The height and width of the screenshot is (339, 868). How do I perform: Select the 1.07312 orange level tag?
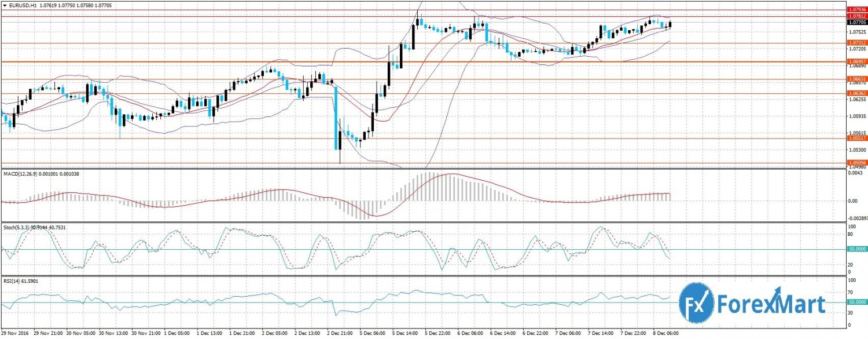point(856,43)
